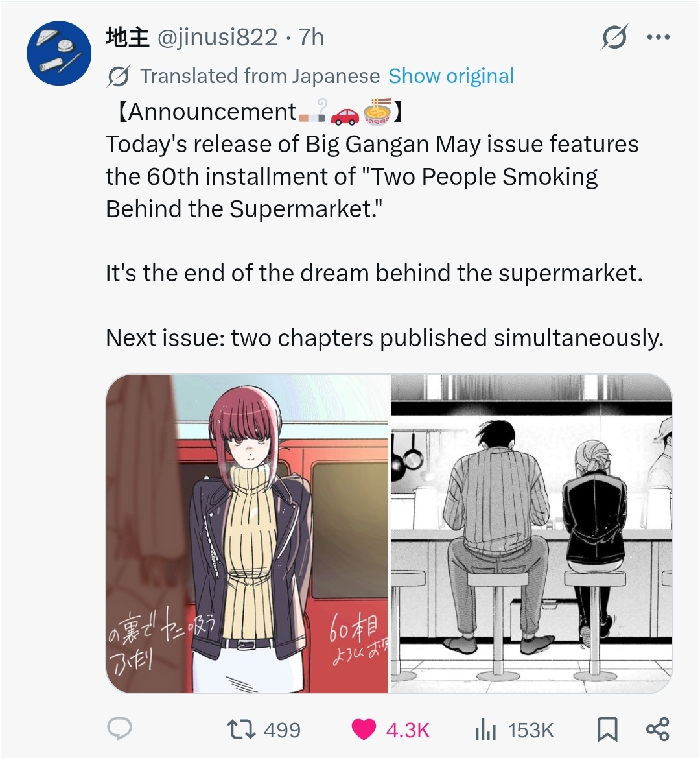Open the red-haired girl color illustration

coord(247,534)
